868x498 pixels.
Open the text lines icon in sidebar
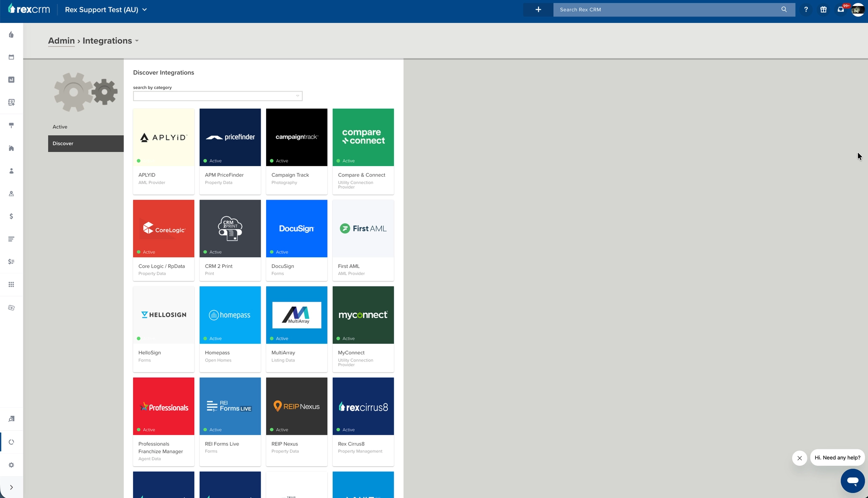point(11,239)
